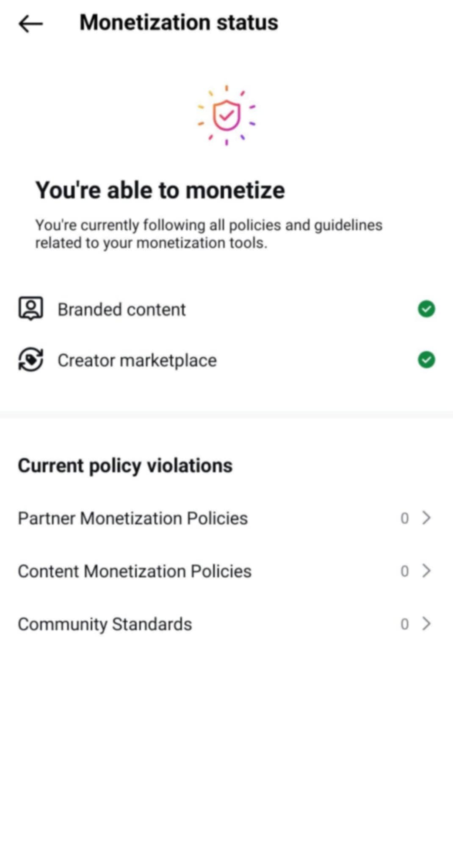Tap the You're able to monetize heading
Screen dimensions: 453x868
point(160,190)
